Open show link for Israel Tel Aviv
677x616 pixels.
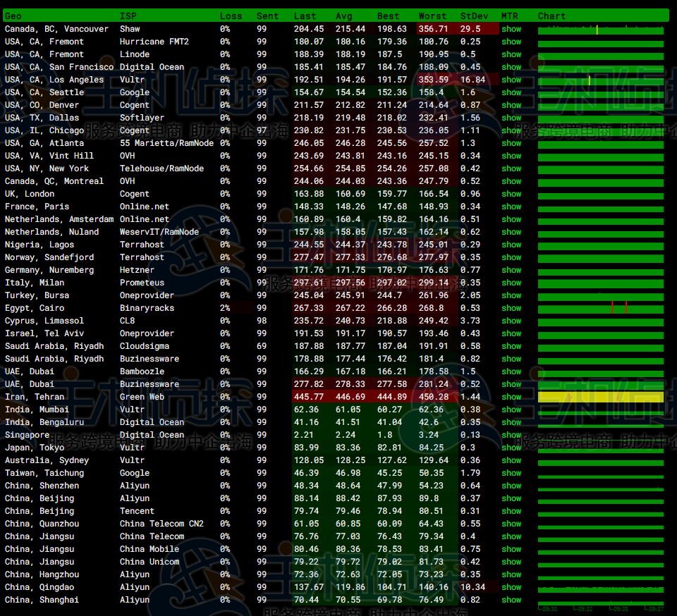click(511, 333)
